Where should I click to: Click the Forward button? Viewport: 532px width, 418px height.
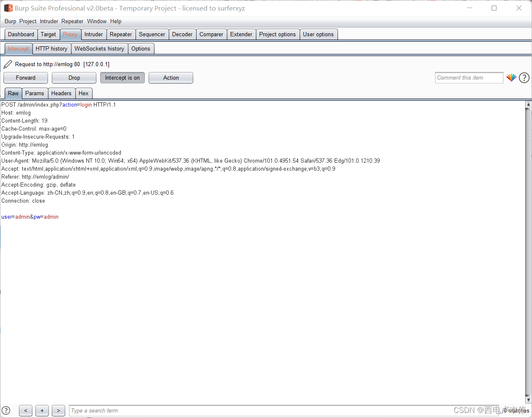coord(26,78)
